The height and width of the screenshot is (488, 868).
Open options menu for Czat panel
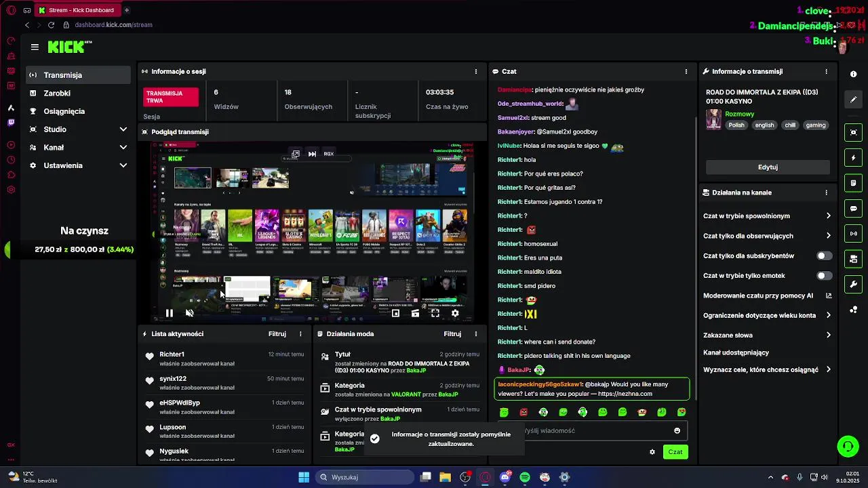pyautogui.click(x=686, y=71)
